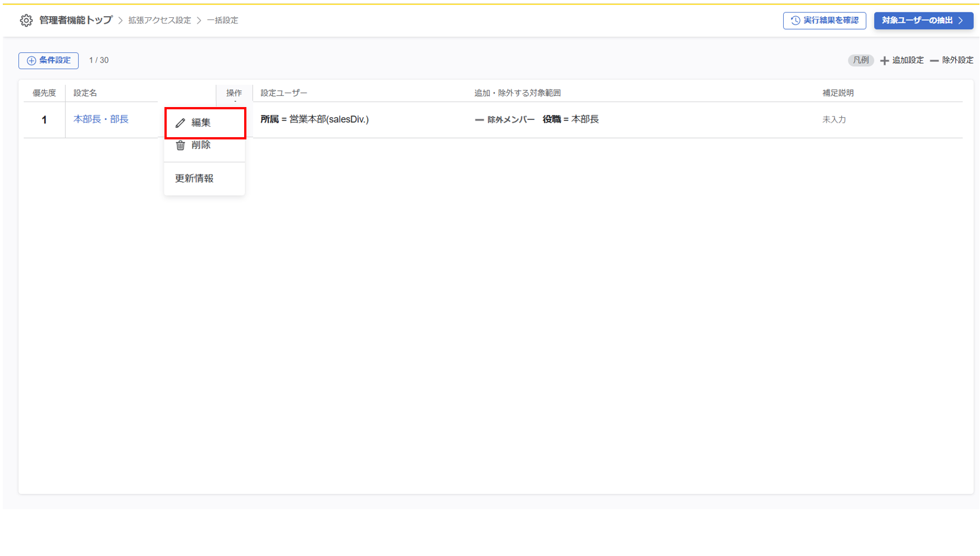Click plus circle icon in 条件設定
The width and height of the screenshot is (980, 556).
(31, 60)
